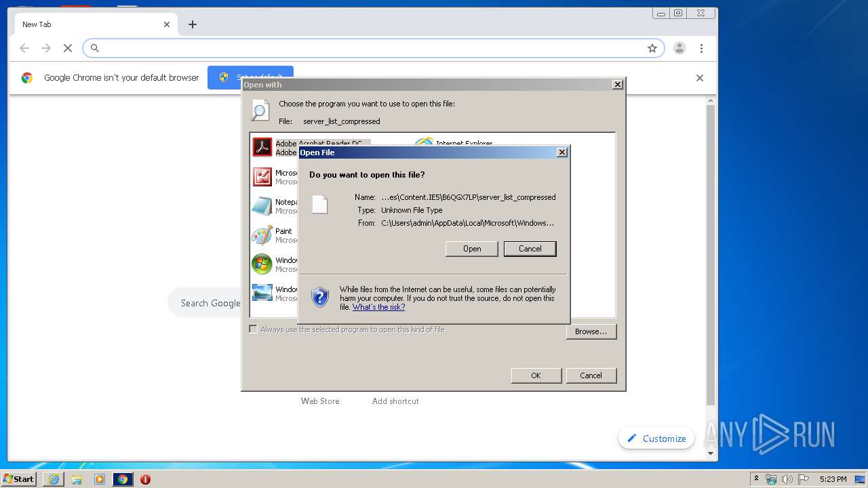Dismiss the default browser infobar

[x=700, y=78]
